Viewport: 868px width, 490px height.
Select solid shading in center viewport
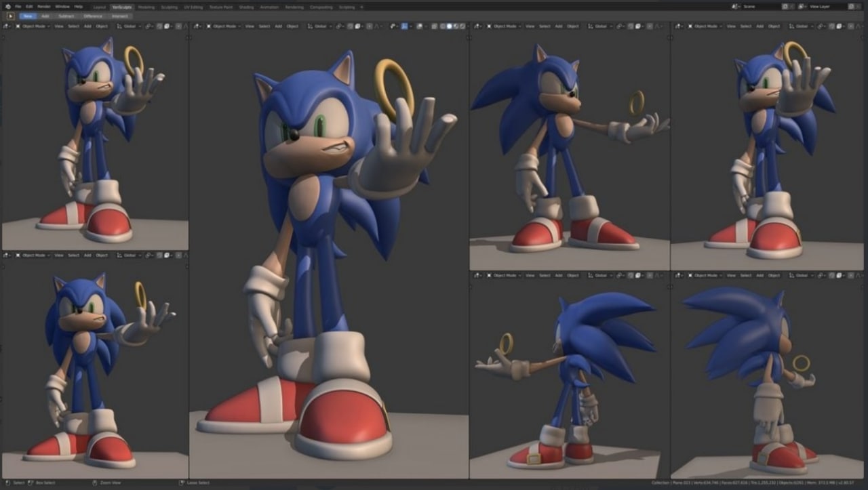click(449, 26)
